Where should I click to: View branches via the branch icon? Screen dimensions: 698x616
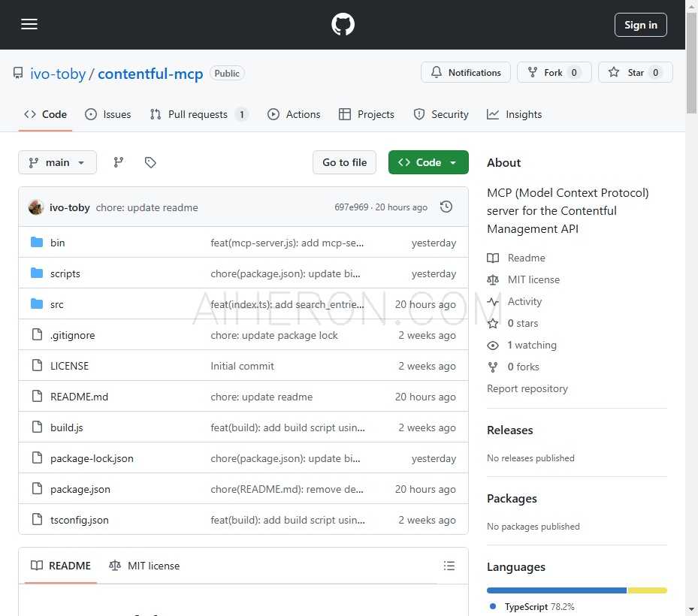click(x=119, y=162)
